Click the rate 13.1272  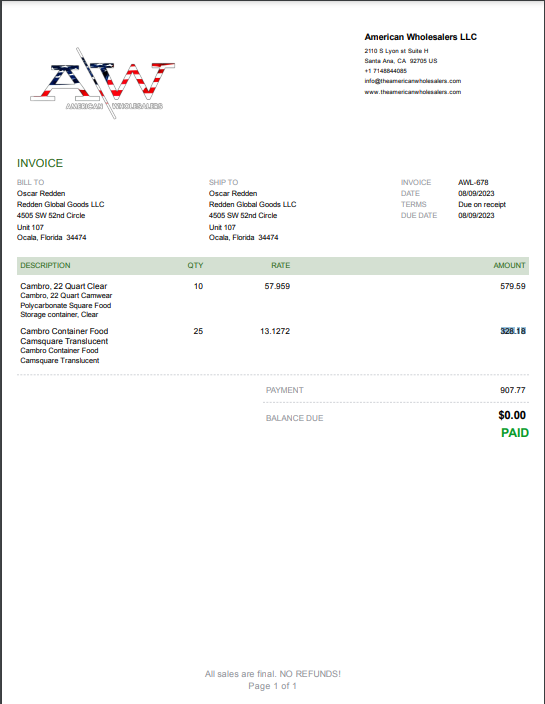tap(275, 331)
